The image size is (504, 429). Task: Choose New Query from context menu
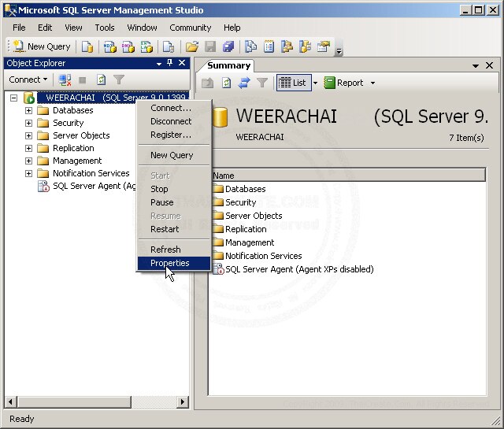click(x=173, y=155)
